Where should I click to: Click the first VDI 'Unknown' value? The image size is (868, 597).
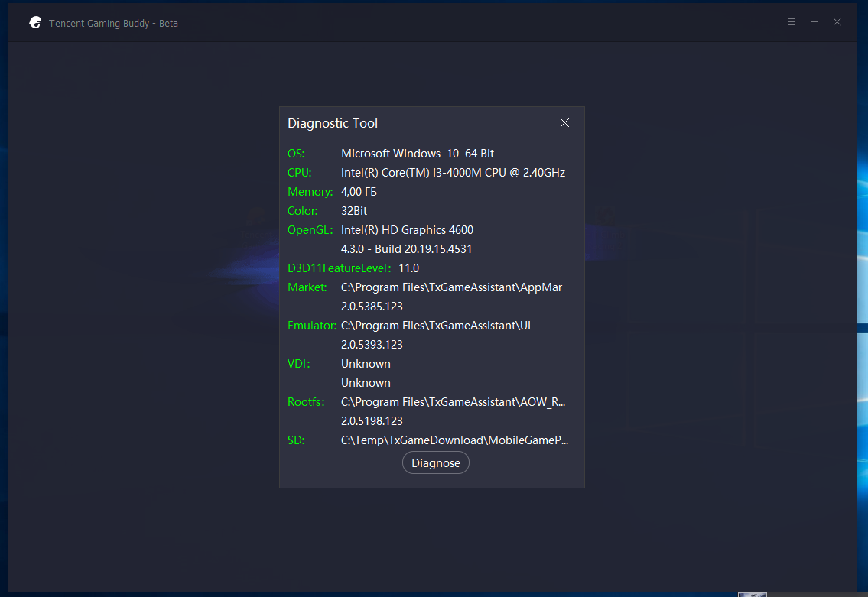tap(366, 364)
